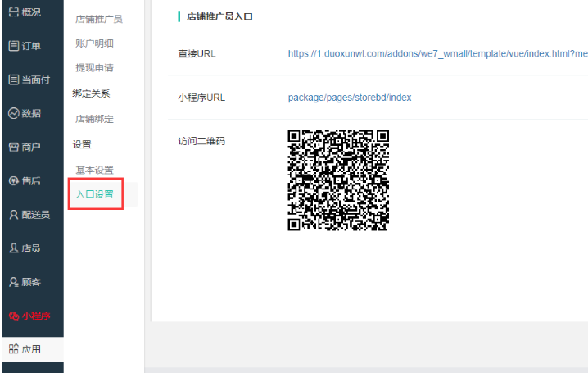
Task: Click the 顾客 customer icon
Action: click(x=13, y=282)
